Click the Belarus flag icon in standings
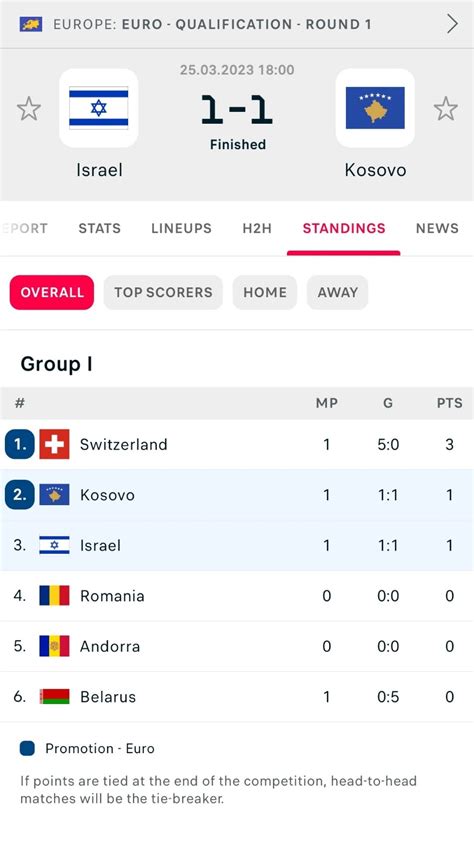 point(54,697)
